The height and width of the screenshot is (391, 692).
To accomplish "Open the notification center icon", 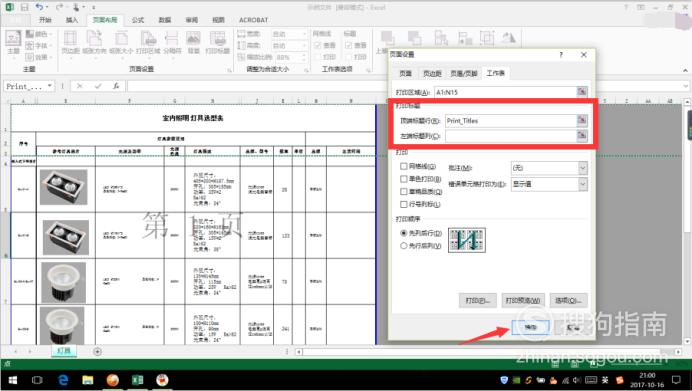I will click(676, 380).
